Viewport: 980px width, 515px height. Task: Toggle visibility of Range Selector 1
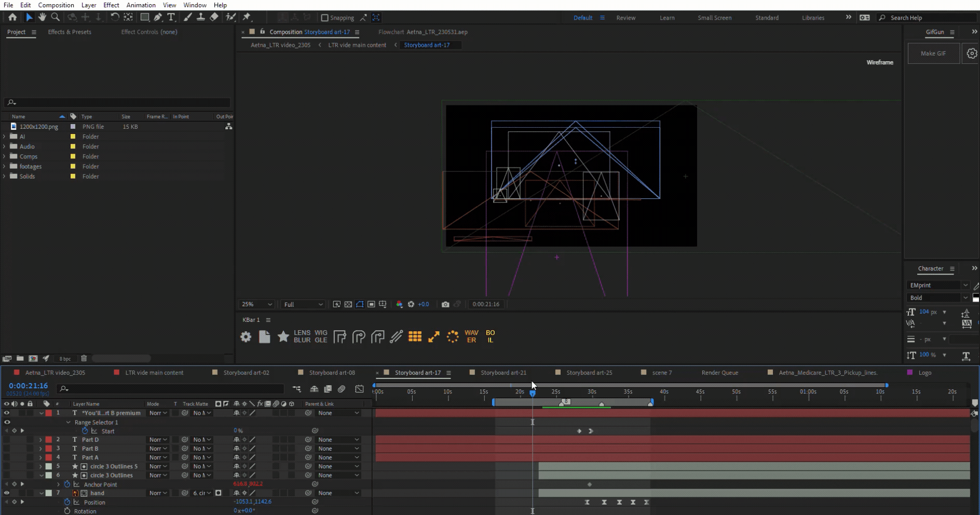pyautogui.click(x=7, y=423)
